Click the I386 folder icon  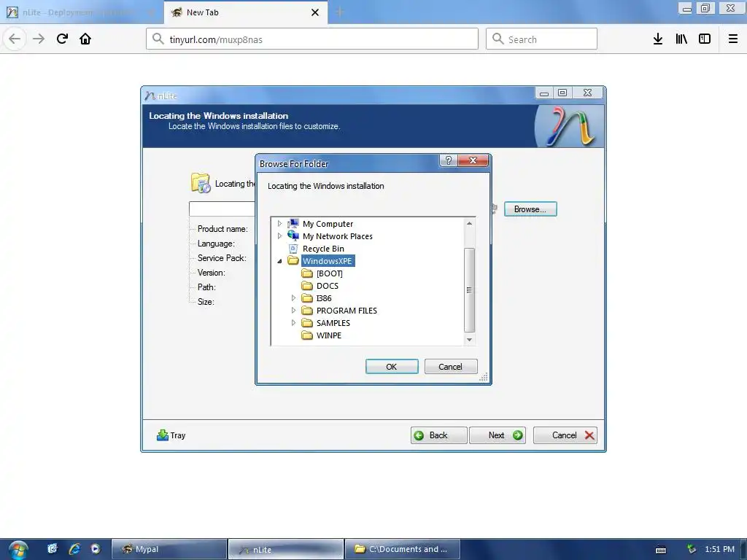(307, 298)
